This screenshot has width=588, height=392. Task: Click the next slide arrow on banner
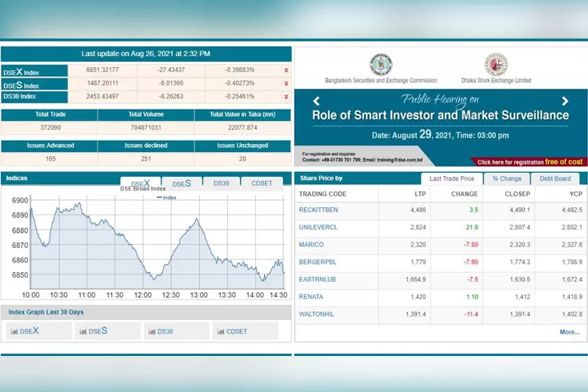(x=565, y=101)
